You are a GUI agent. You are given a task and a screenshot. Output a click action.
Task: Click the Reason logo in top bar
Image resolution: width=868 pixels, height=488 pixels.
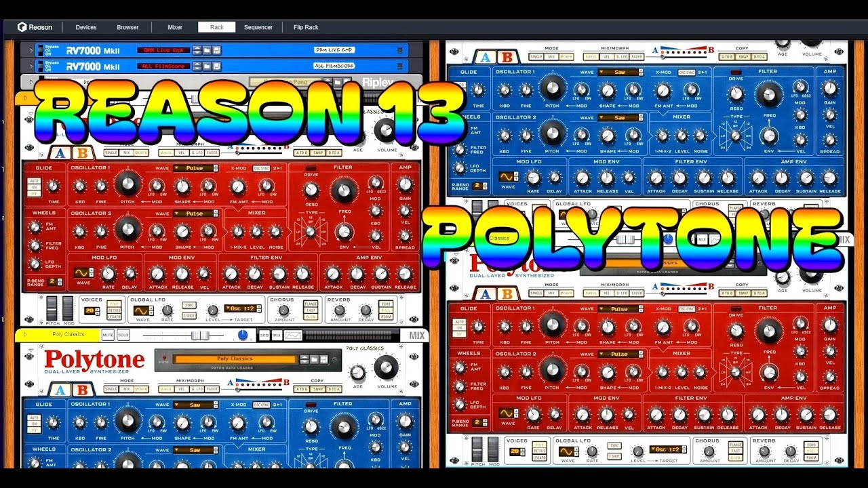pyautogui.click(x=35, y=27)
